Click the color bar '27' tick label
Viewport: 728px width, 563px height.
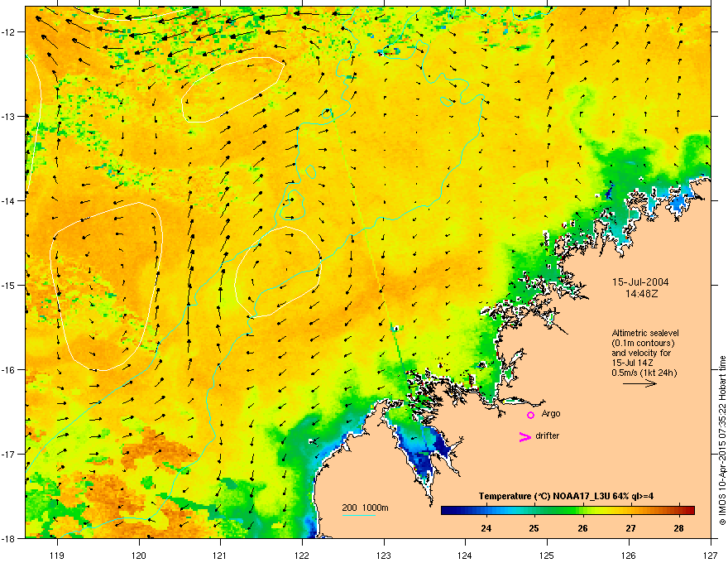(x=630, y=528)
